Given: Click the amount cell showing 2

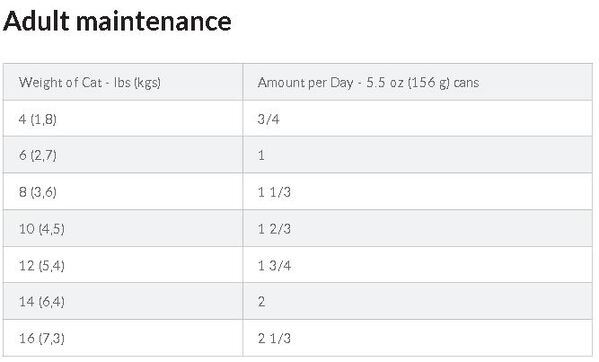Looking at the screenshot, I should 418,301.
